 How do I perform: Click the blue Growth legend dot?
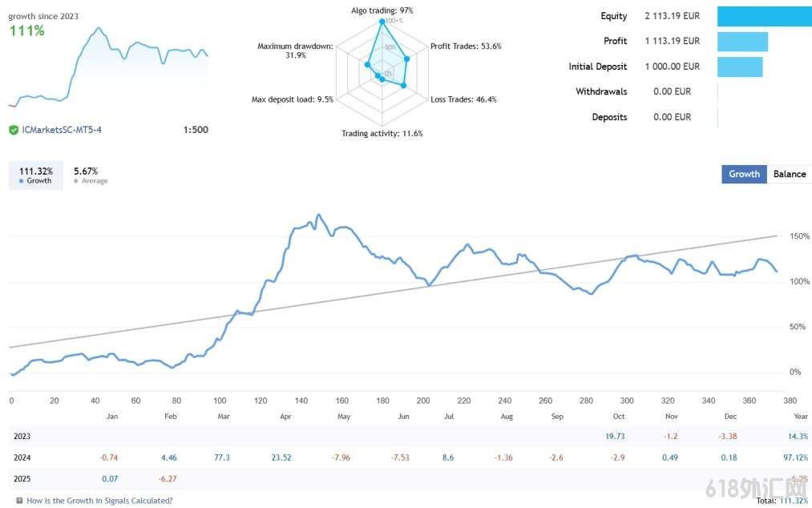click(21, 181)
